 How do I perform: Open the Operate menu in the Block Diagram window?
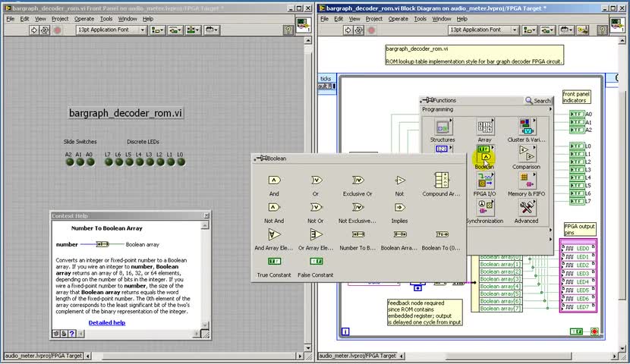398,18
